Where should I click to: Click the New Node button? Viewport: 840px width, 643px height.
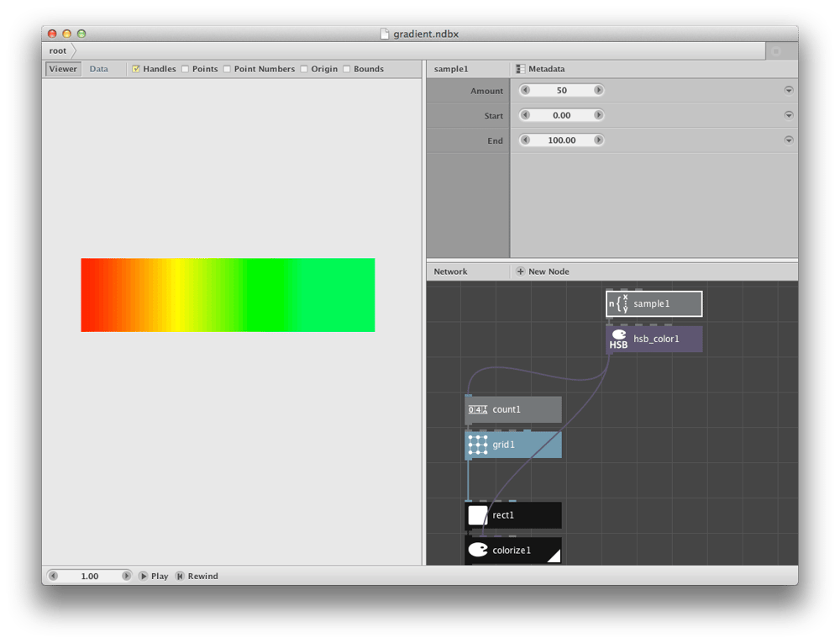(542, 271)
